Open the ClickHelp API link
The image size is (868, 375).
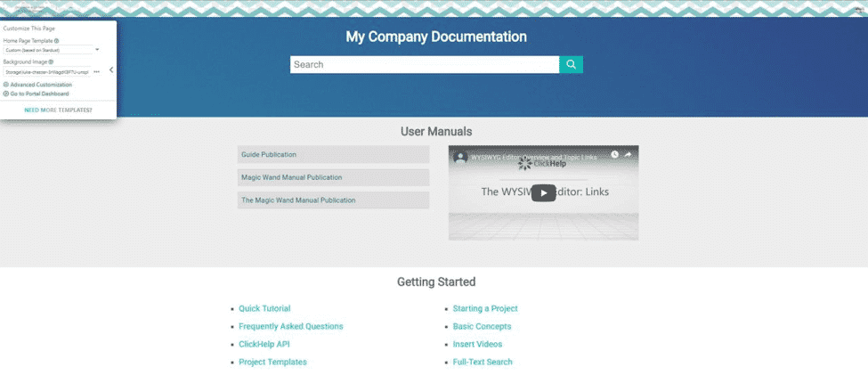(x=264, y=344)
